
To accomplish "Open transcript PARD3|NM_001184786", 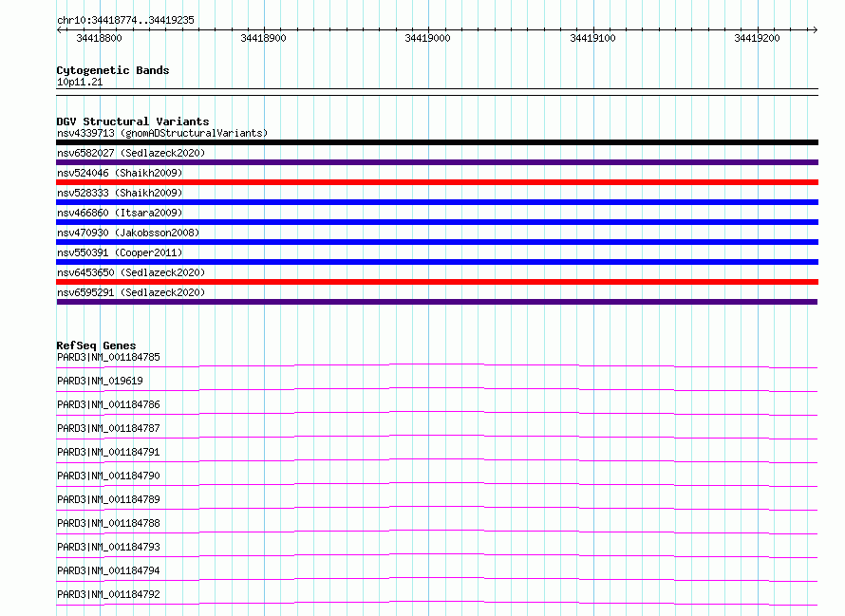I will [x=108, y=404].
